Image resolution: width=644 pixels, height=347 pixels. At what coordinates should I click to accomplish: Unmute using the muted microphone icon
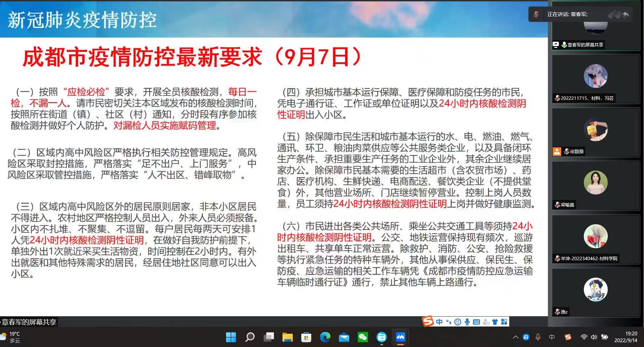(536, 14)
